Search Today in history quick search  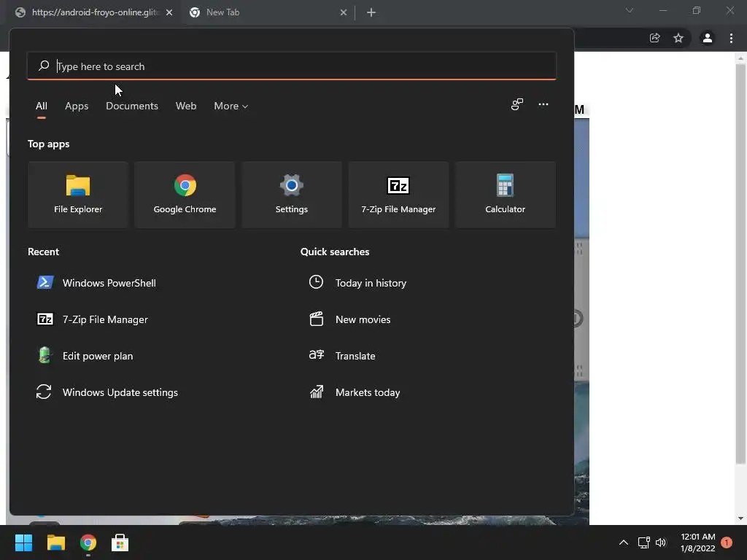click(357, 283)
